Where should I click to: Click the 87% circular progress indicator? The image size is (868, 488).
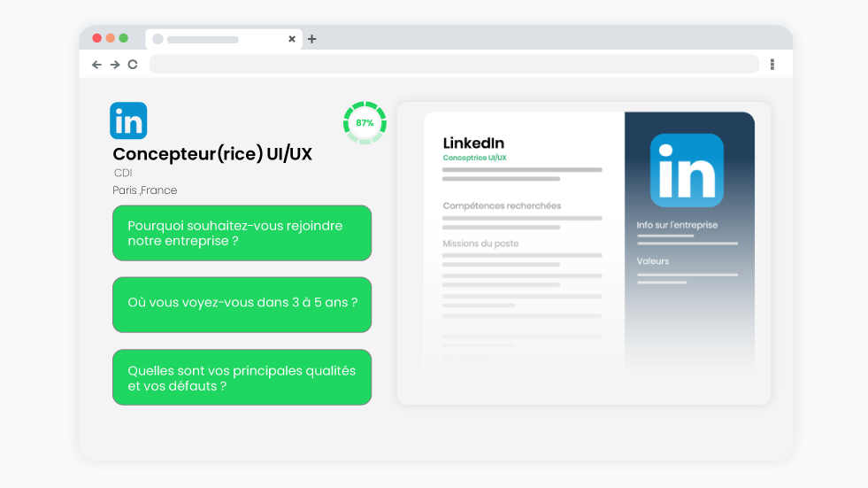tap(365, 123)
